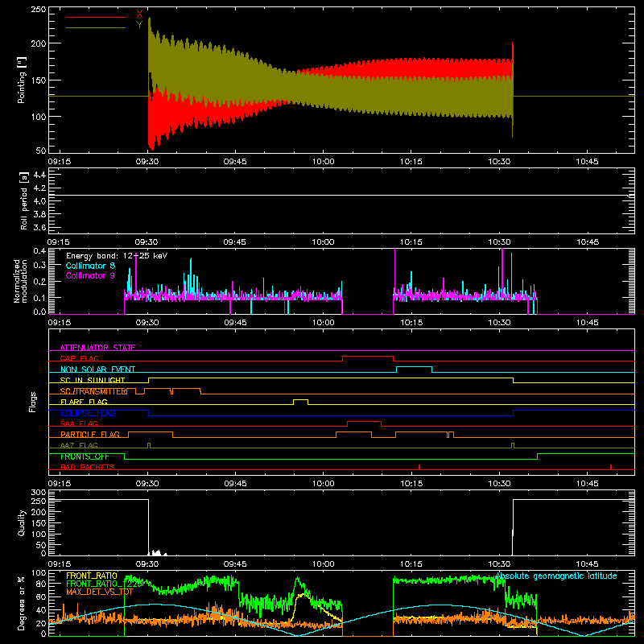The width and height of the screenshot is (644, 644).
Task: Click the "Energy band: 12-25 keV" annotation
Action: pos(117,256)
